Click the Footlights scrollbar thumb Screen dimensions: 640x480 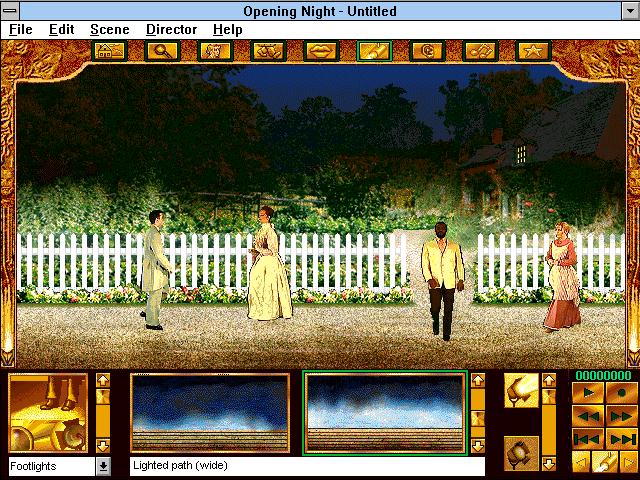click(103, 396)
